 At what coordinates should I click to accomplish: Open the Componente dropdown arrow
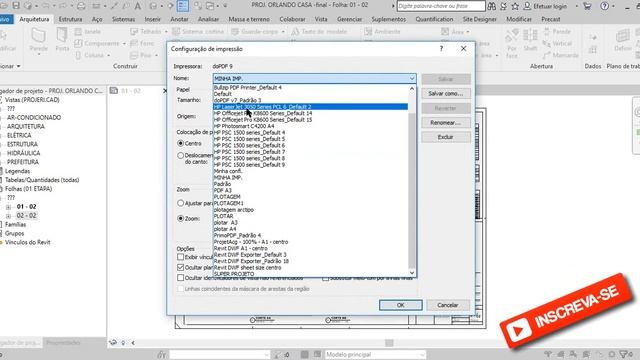(124, 43)
